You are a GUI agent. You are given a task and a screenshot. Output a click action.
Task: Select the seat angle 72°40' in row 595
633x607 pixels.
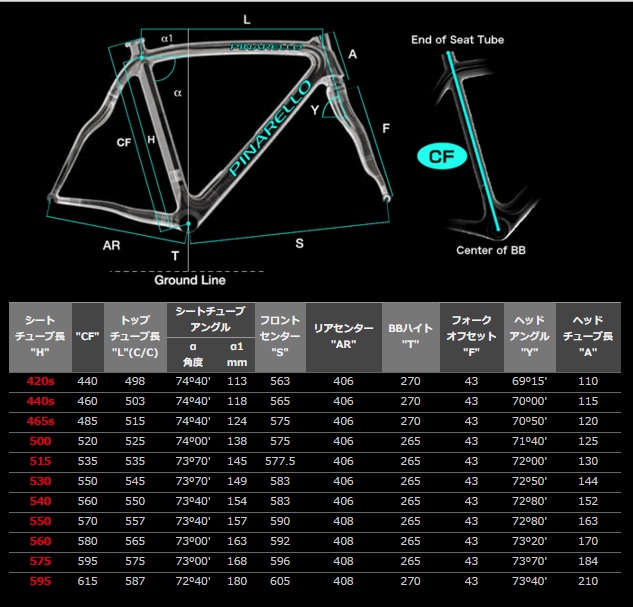coord(193,581)
